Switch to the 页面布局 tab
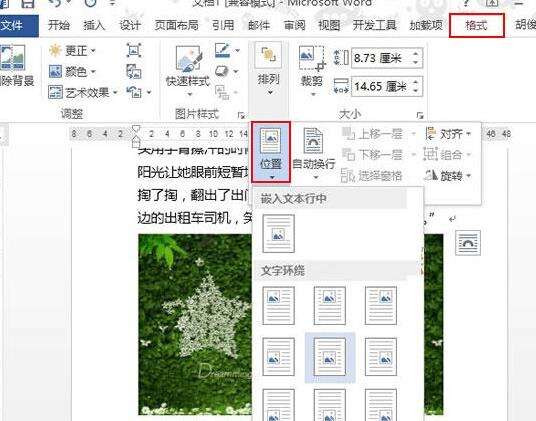536x421 pixels. click(176, 25)
